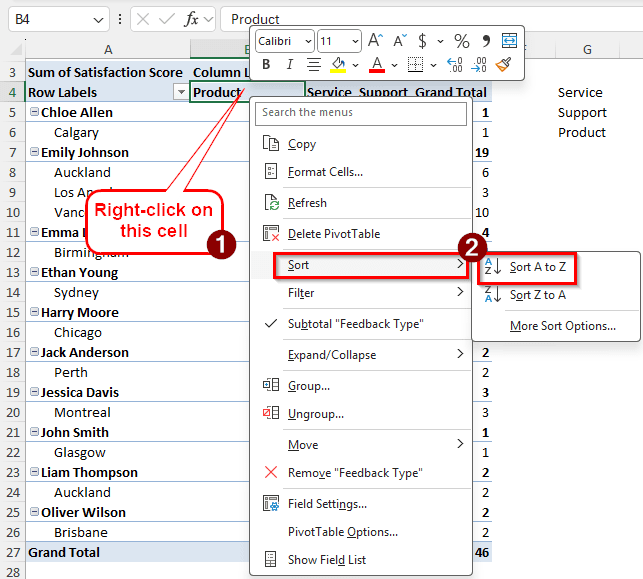
Task: Toggle Italic formatting in mini toolbar
Action: 289,65
